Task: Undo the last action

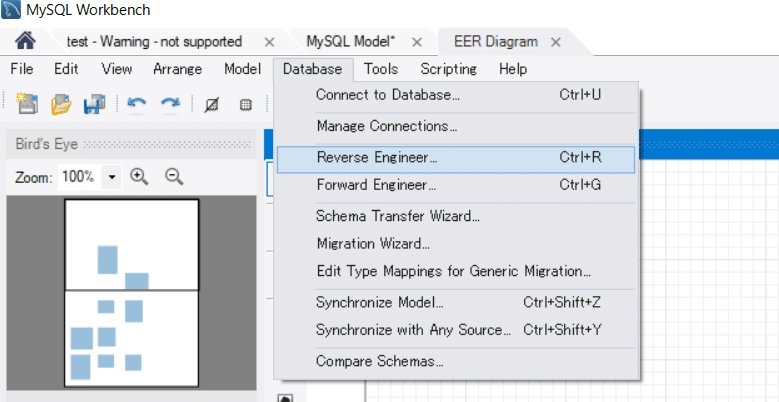Action: click(137, 104)
